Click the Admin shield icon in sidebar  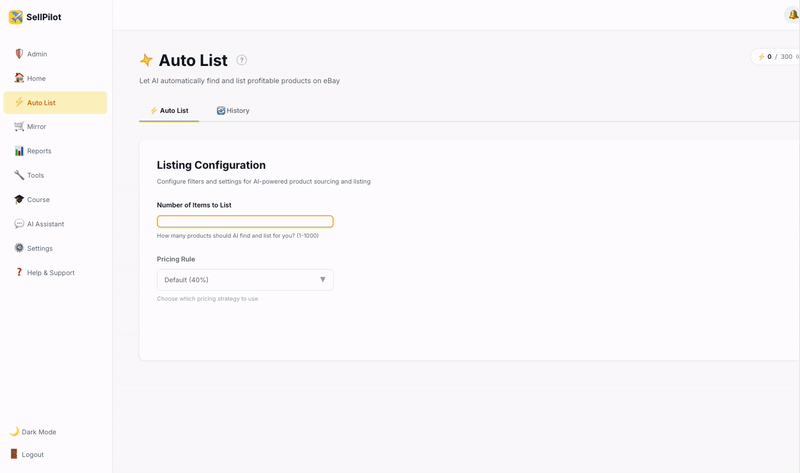19,54
